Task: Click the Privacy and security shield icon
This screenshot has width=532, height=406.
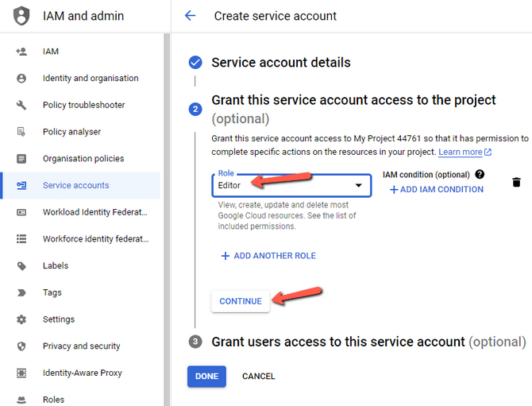Action: (x=21, y=346)
